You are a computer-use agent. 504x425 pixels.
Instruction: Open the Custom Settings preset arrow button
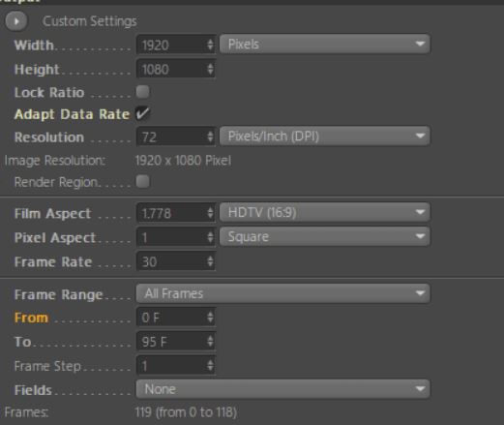click(16, 21)
